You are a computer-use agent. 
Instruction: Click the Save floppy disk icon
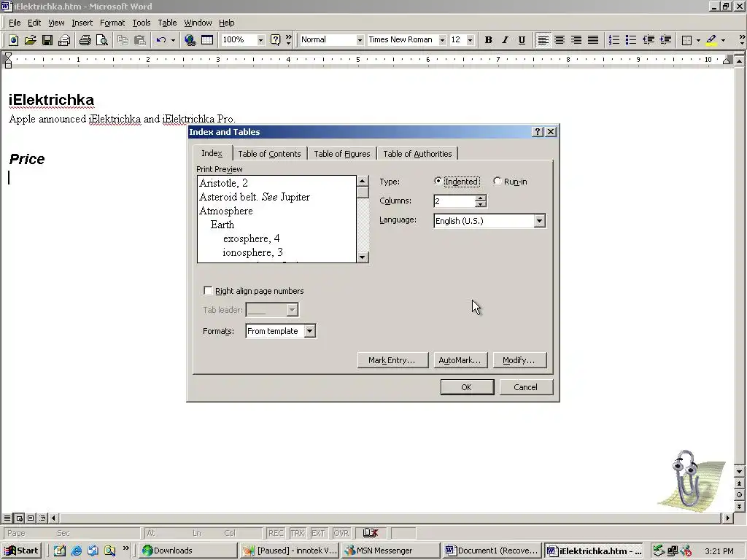pos(47,40)
